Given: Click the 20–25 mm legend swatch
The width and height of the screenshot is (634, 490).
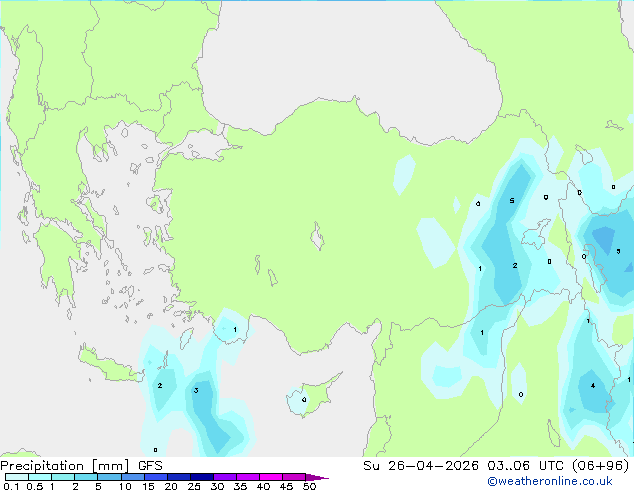Looking at the screenshot, I should (179, 477).
